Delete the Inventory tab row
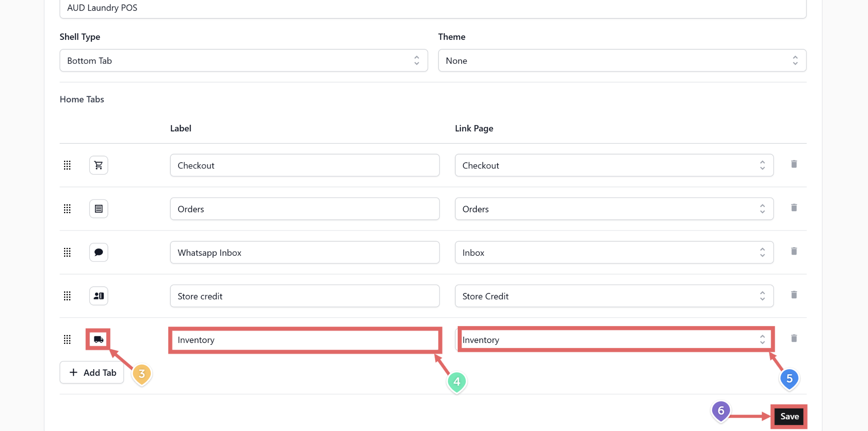The width and height of the screenshot is (868, 431). (794, 338)
